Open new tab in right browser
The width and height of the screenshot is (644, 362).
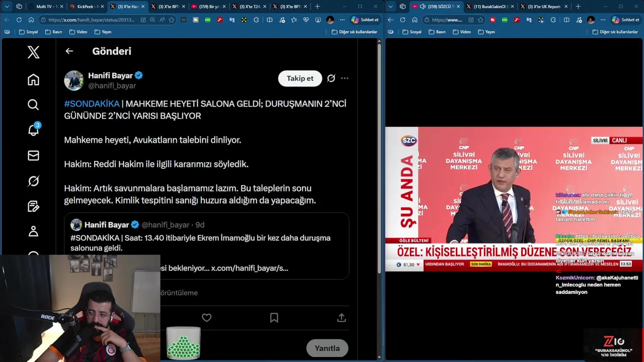pos(578,7)
